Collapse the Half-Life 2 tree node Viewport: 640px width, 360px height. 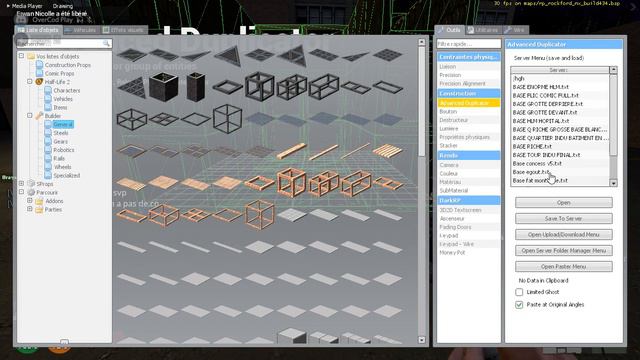pos(30,81)
